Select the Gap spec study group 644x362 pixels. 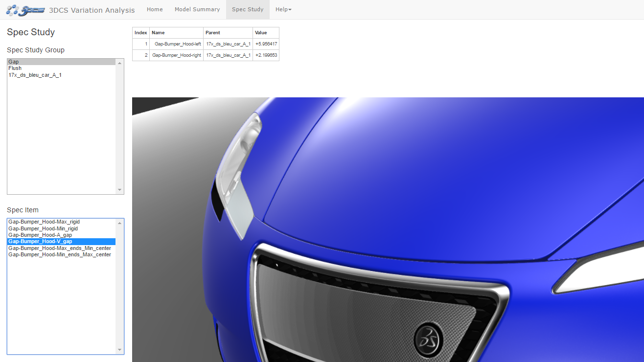pos(29,62)
